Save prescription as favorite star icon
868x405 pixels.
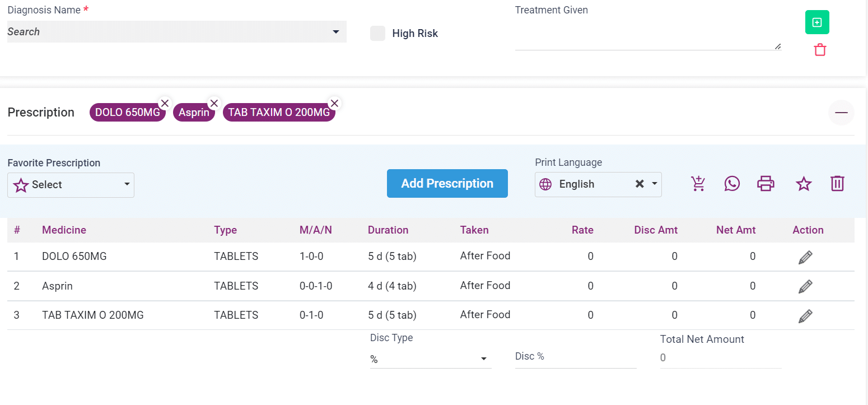[804, 184]
